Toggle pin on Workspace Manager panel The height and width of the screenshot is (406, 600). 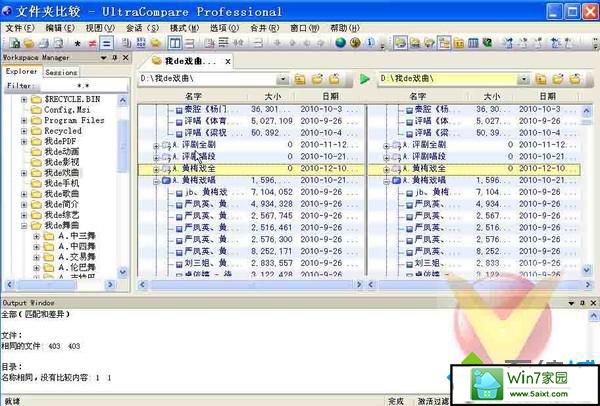coord(114,57)
